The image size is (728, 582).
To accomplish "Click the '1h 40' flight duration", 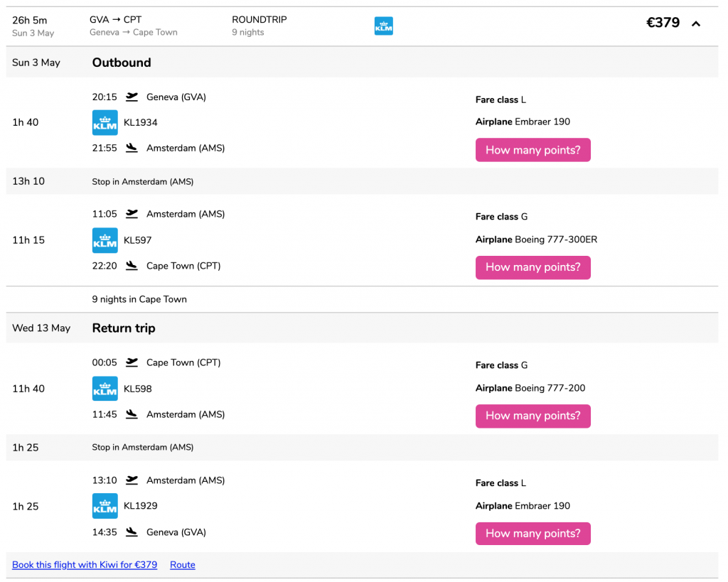I will point(25,122).
